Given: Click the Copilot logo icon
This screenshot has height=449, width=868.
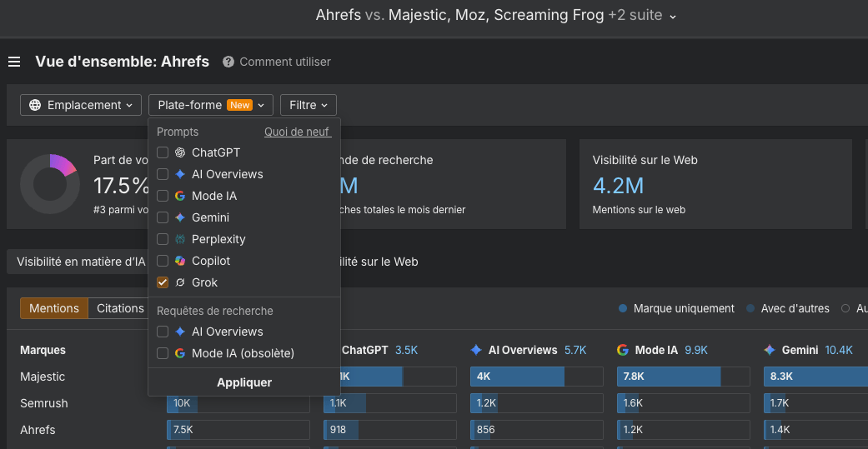Looking at the screenshot, I should (x=180, y=261).
